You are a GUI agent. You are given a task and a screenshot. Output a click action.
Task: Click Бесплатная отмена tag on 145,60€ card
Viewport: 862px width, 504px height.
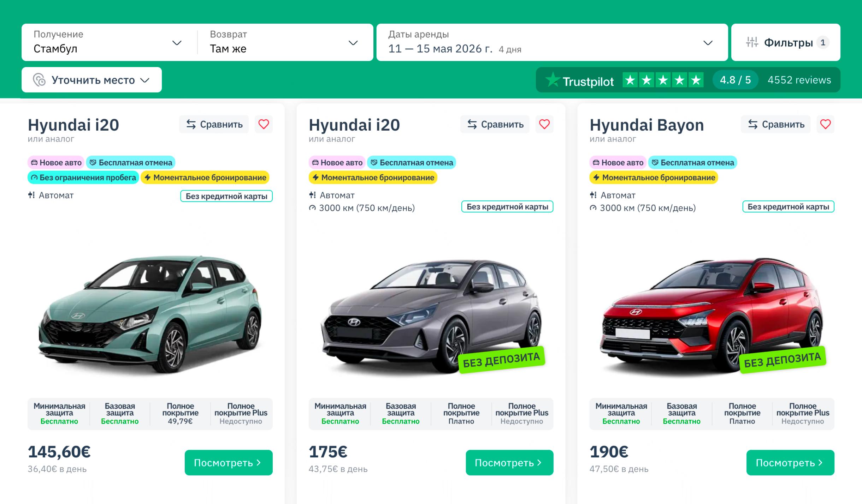pyautogui.click(x=131, y=162)
